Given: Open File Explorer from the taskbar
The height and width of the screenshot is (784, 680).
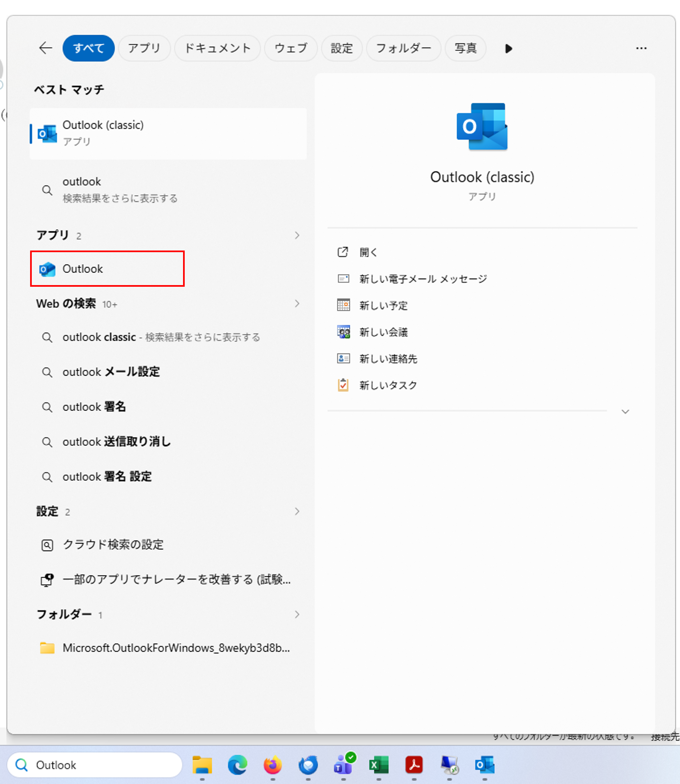Looking at the screenshot, I should pos(202,765).
